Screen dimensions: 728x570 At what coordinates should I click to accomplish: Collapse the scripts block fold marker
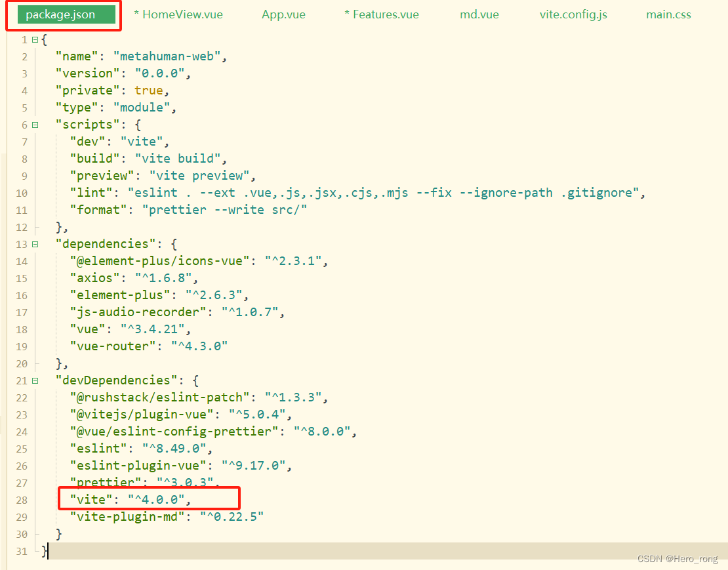35,125
